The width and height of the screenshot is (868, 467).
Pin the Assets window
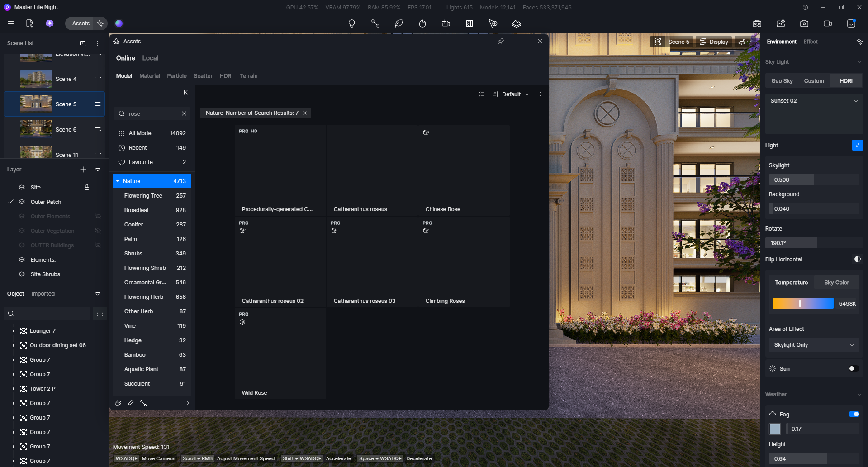click(x=501, y=41)
